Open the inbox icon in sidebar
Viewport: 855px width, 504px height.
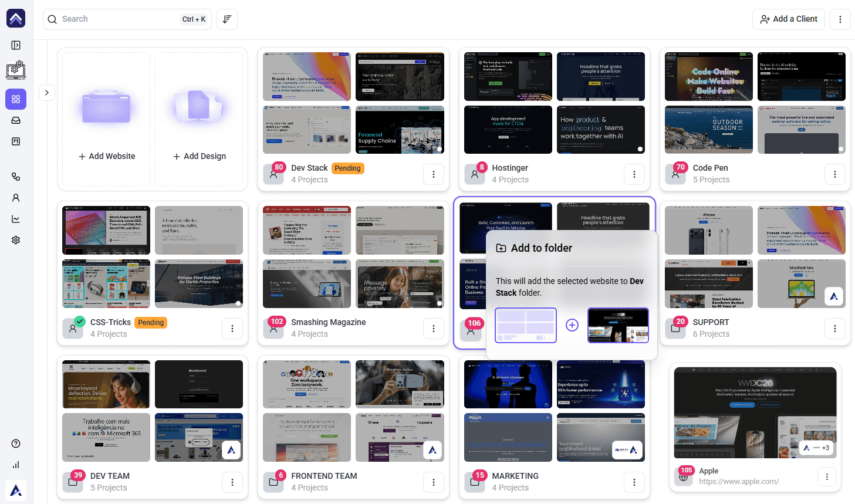(x=16, y=120)
